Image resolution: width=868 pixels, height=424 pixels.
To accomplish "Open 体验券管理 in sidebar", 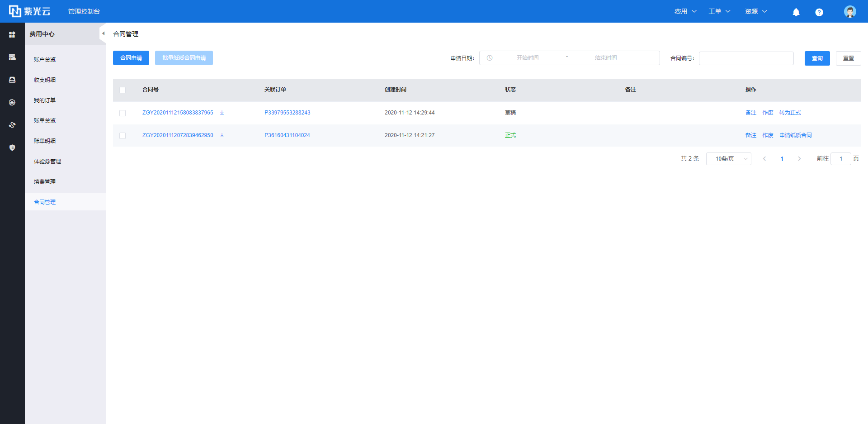I will [x=47, y=162].
